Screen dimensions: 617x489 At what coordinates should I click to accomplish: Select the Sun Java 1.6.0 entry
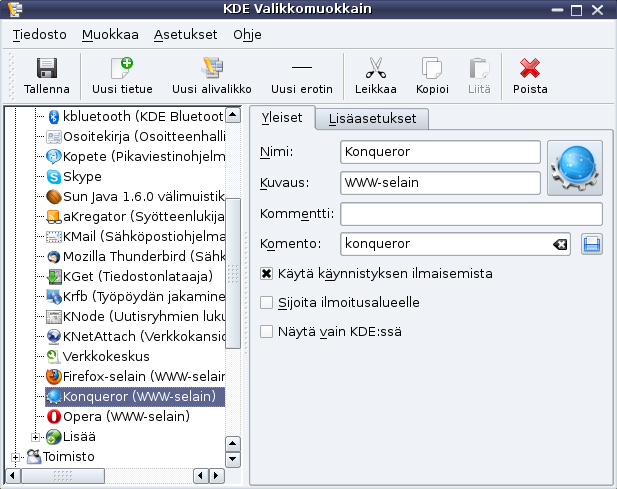click(x=135, y=196)
